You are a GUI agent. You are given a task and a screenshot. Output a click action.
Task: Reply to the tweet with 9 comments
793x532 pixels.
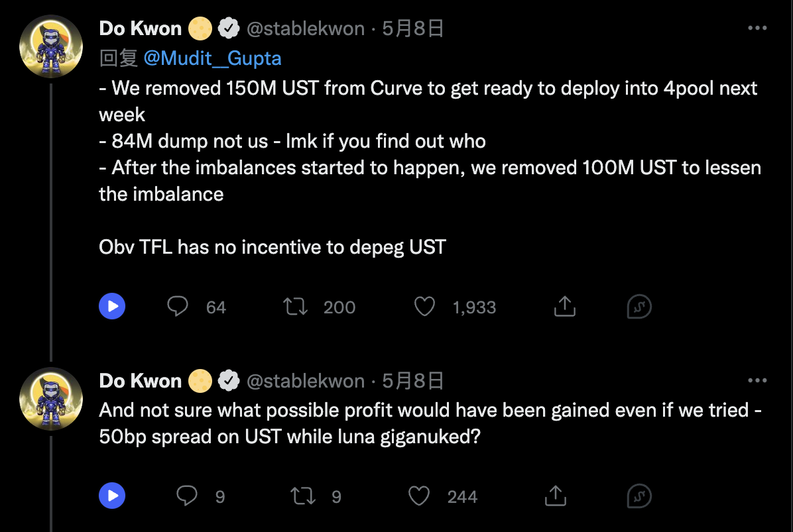coord(186,496)
